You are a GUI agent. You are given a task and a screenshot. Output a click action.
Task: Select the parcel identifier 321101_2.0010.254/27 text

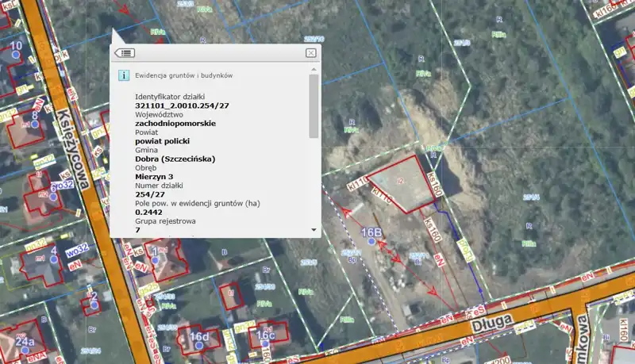pos(183,105)
